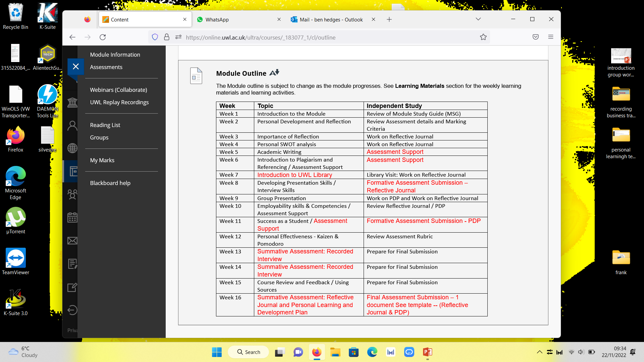644x362 pixels.
Task: Open Microsoft Store from the taskbar
Action: coord(354,352)
